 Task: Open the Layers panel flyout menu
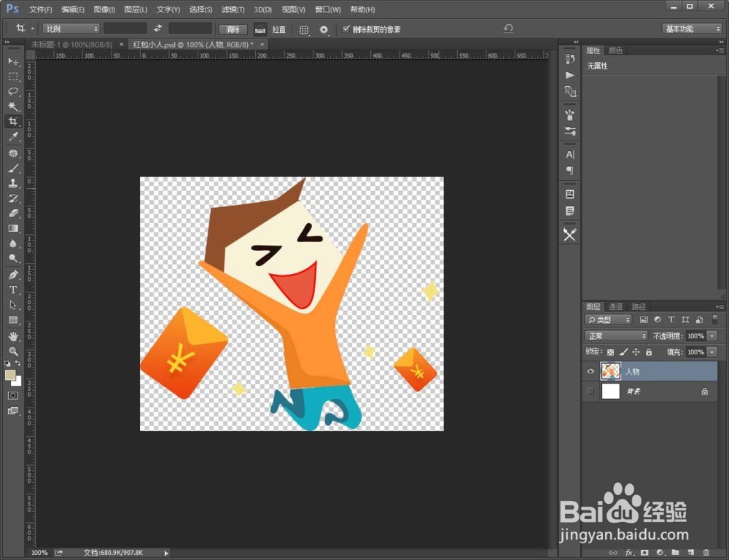point(720,306)
